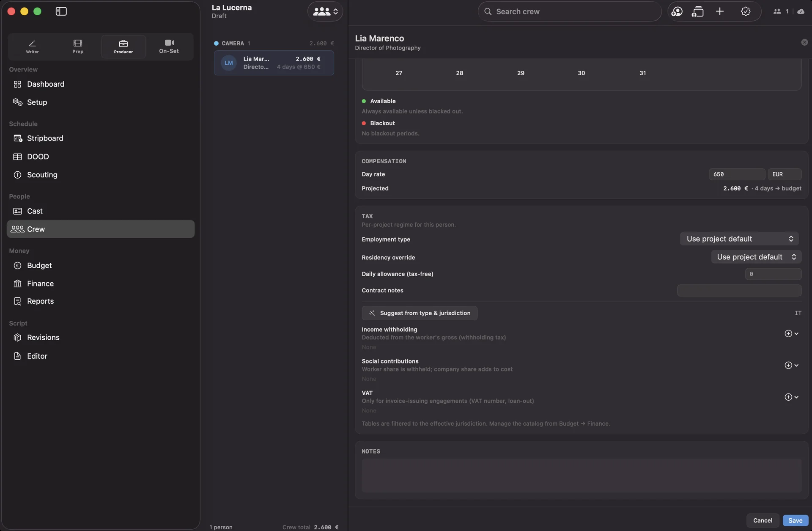Close the Lia Marenco detail panel

coord(804,42)
